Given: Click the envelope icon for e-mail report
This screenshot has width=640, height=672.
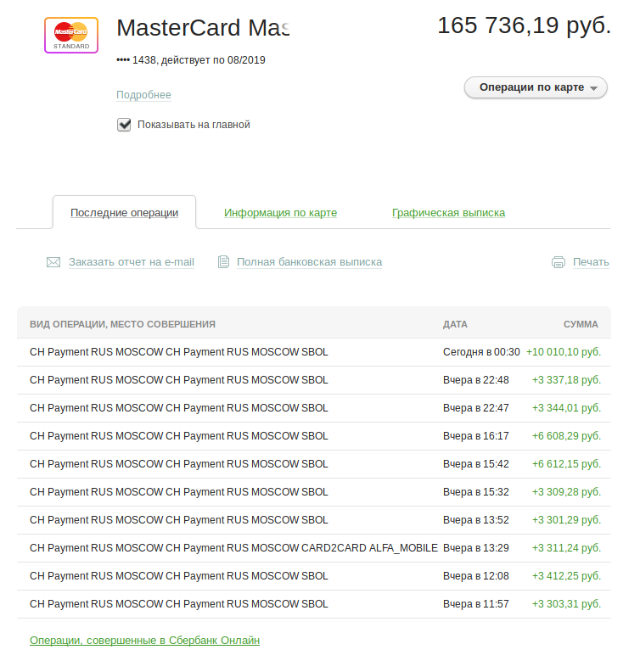Looking at the screenshot, I should point(53,262).
